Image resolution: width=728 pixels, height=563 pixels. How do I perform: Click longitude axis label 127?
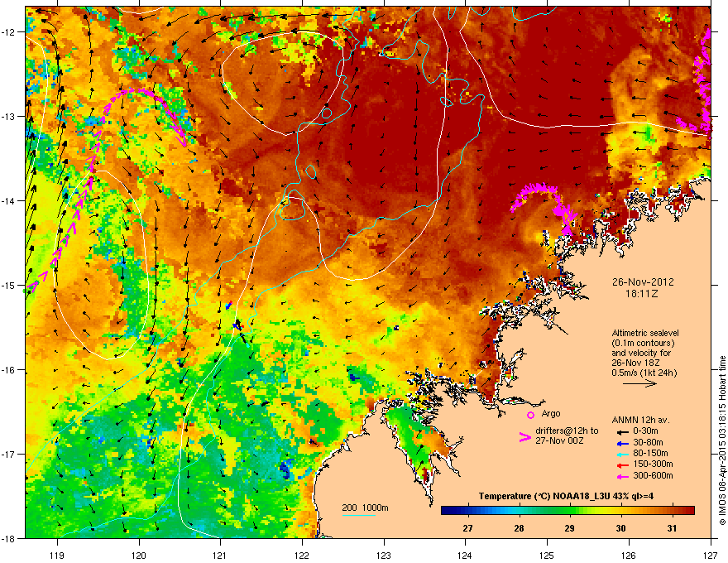[x=711, y=555]
